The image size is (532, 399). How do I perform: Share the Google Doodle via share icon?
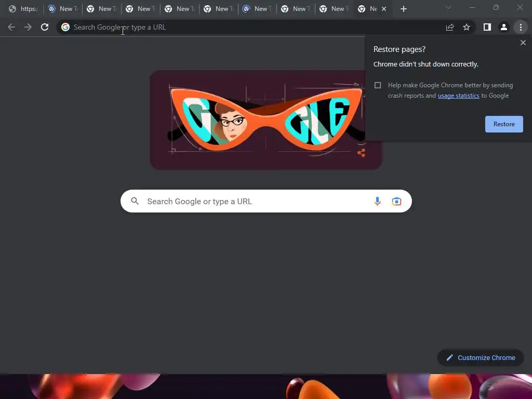362,153
